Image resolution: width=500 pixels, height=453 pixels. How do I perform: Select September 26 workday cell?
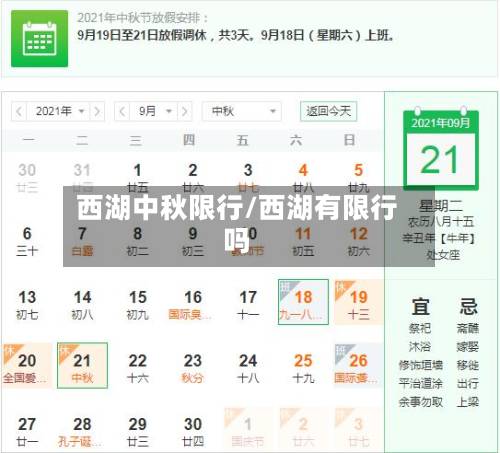click(358, 366)
